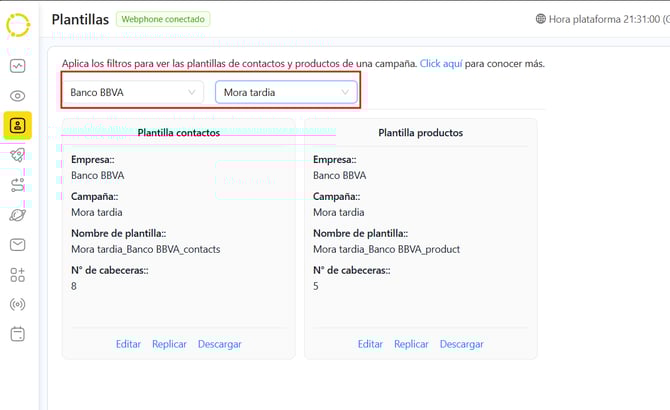Click the cabeceras value 8
The image size is (670, 410).
(x=74, y=286)
